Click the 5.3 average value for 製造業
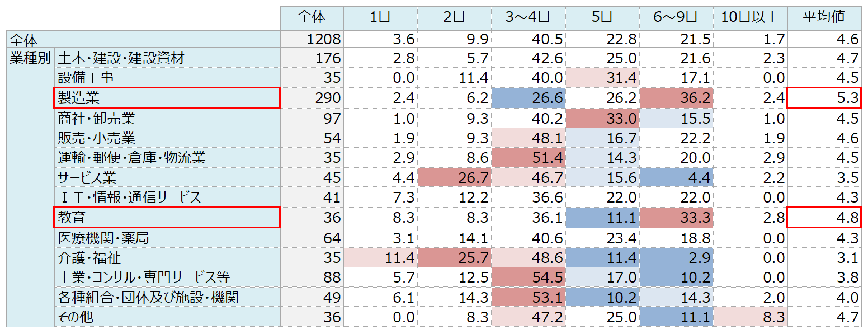 point(824,98)
